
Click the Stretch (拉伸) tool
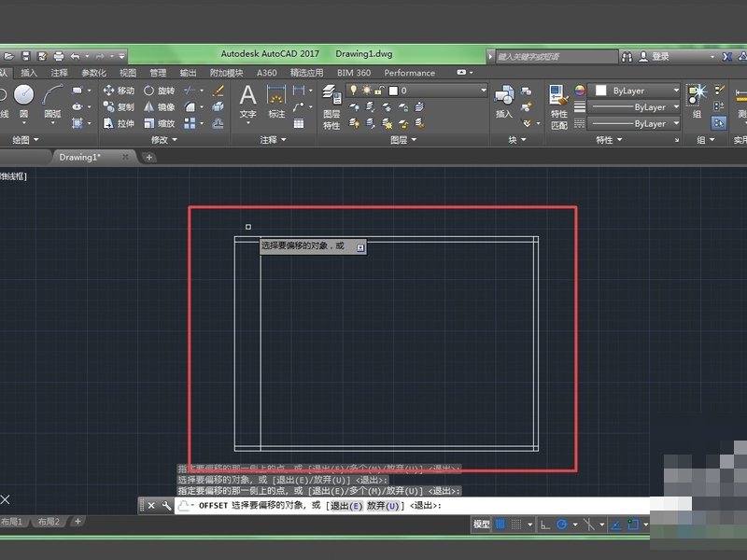click(x=119, y=123)
